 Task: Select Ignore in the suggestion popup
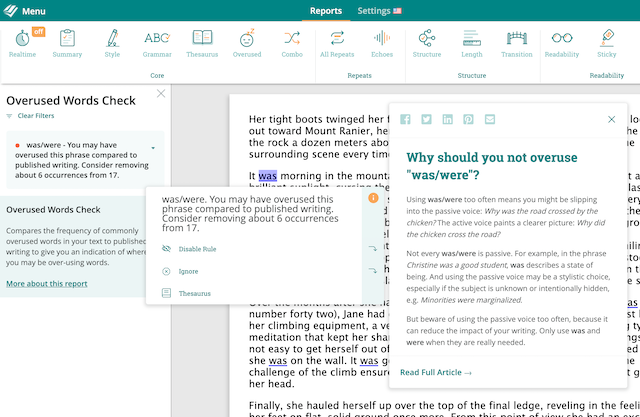coord(188,271)
